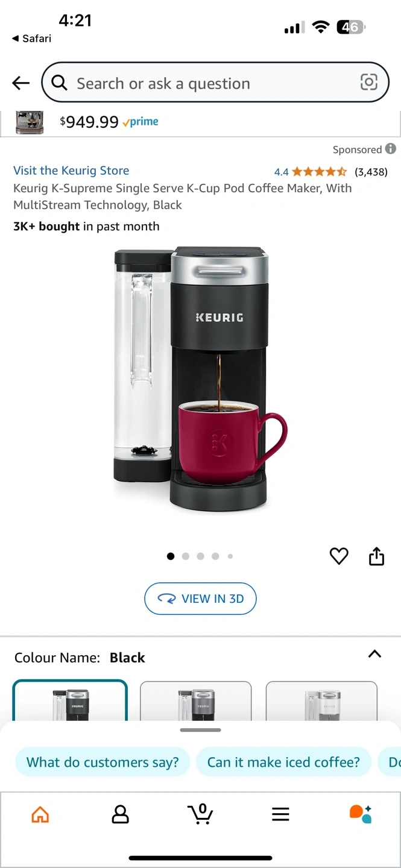The width and height of the screenshot is (401, 868).
Task: Open the account profile icon
Action: 121,814
